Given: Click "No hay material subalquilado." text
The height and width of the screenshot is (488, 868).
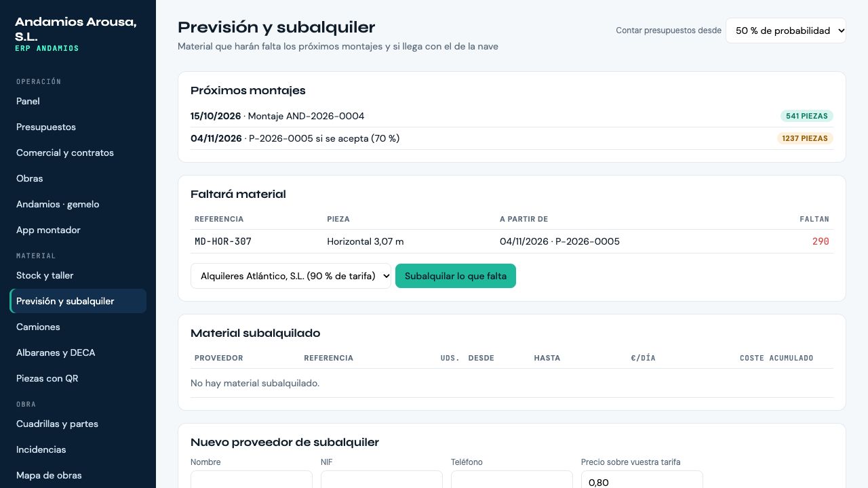Looking at the screenshot, I should [255, 383].
